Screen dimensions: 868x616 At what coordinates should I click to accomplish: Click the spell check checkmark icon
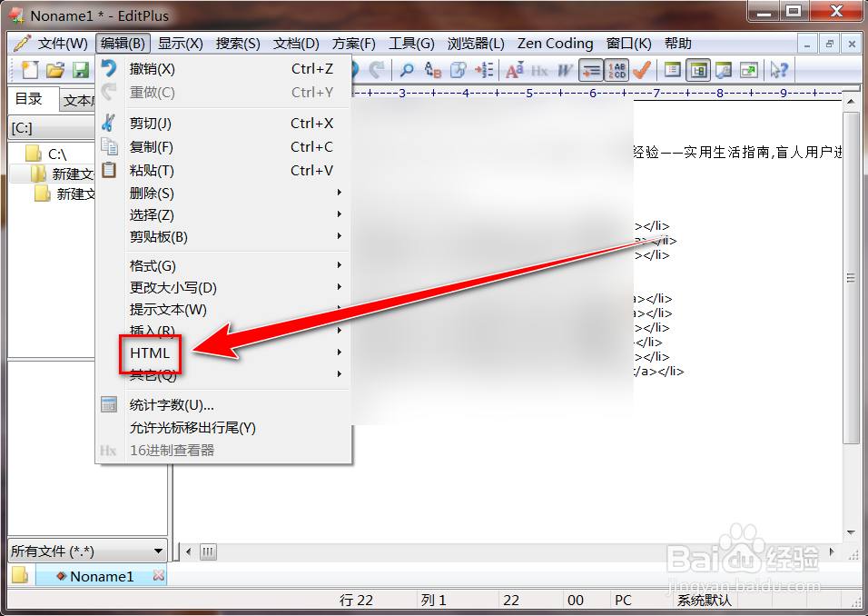pyautogui.click(x=642, y=69)
